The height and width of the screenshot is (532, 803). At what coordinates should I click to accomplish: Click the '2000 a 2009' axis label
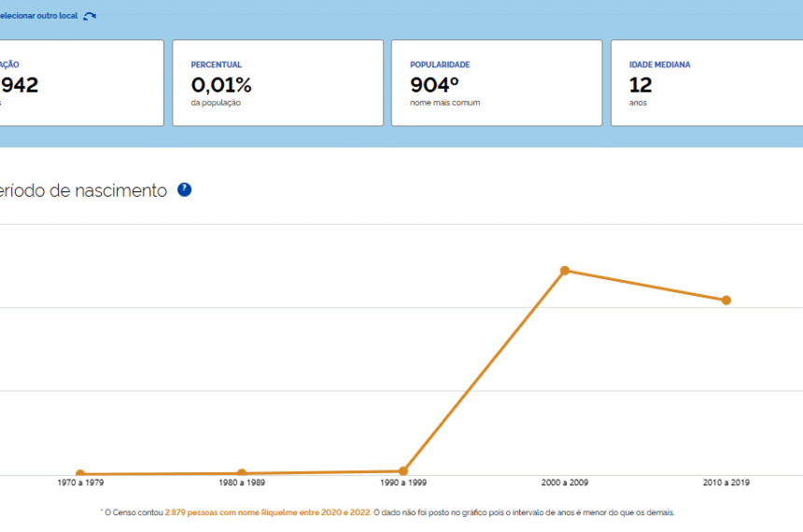565,483
